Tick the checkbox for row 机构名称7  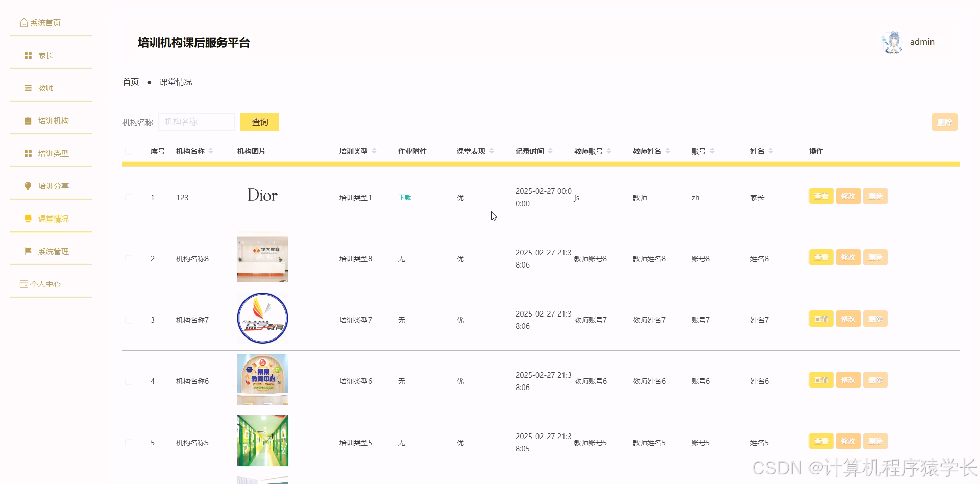(x=129, y=320)
